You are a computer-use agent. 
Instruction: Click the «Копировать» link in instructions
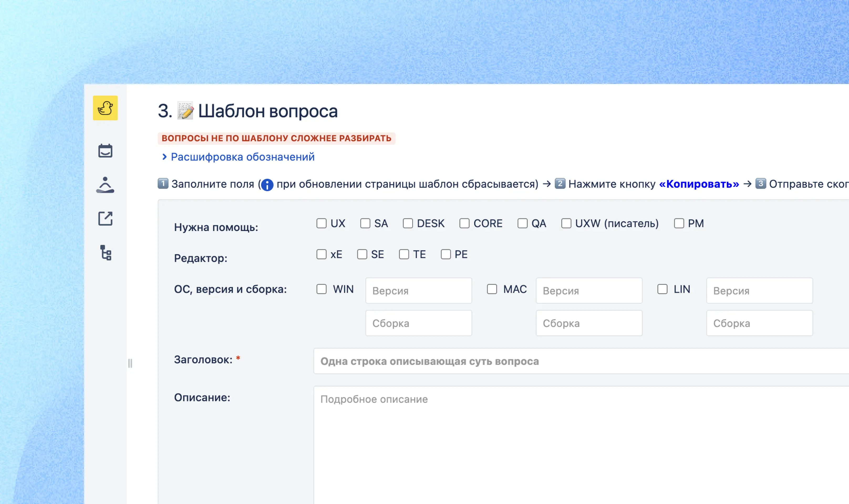(x=699, y=184)
